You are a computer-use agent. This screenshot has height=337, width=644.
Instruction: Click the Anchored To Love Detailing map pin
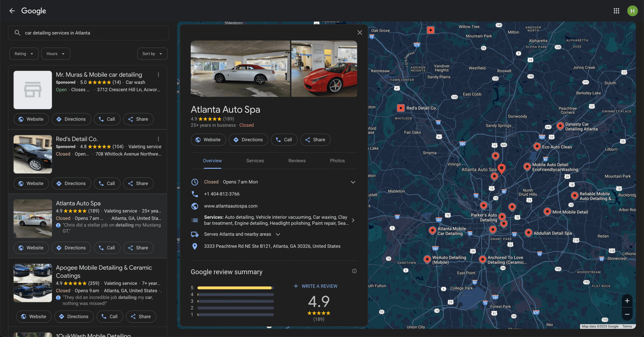pos(483,259)
